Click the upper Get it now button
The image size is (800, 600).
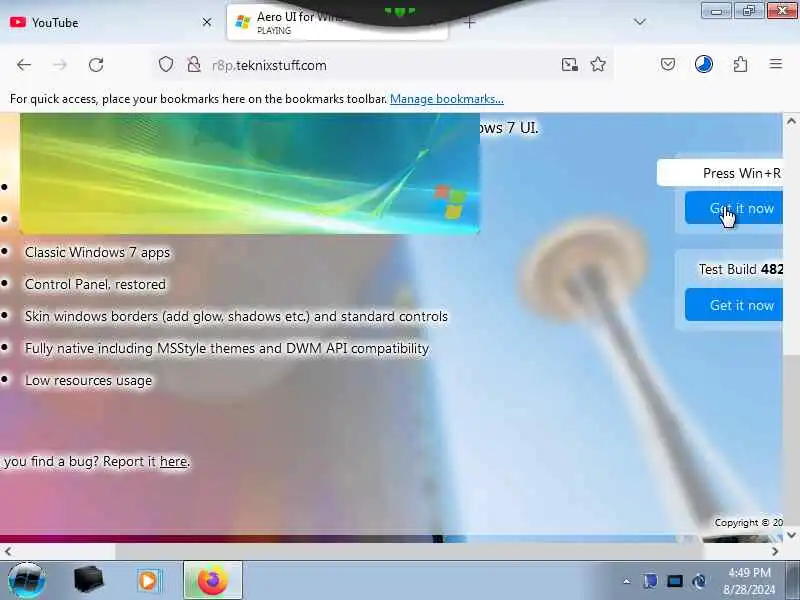point(734,208)
